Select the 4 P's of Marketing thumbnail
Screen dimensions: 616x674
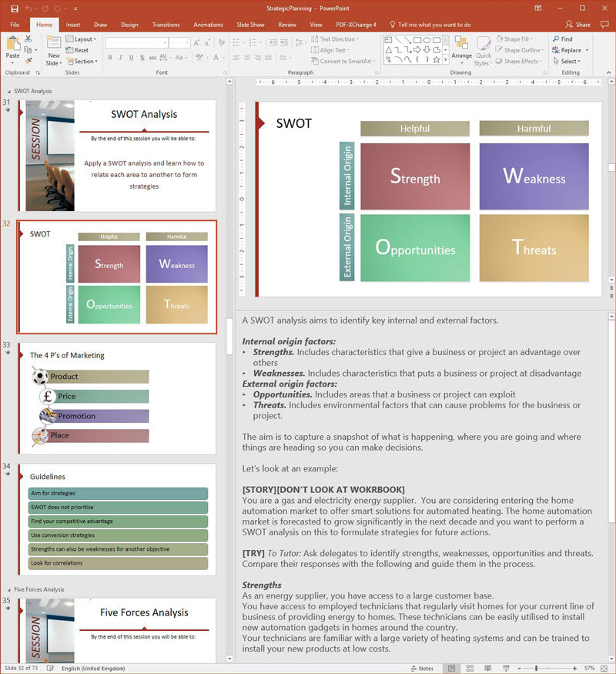(x=117, y=398)
